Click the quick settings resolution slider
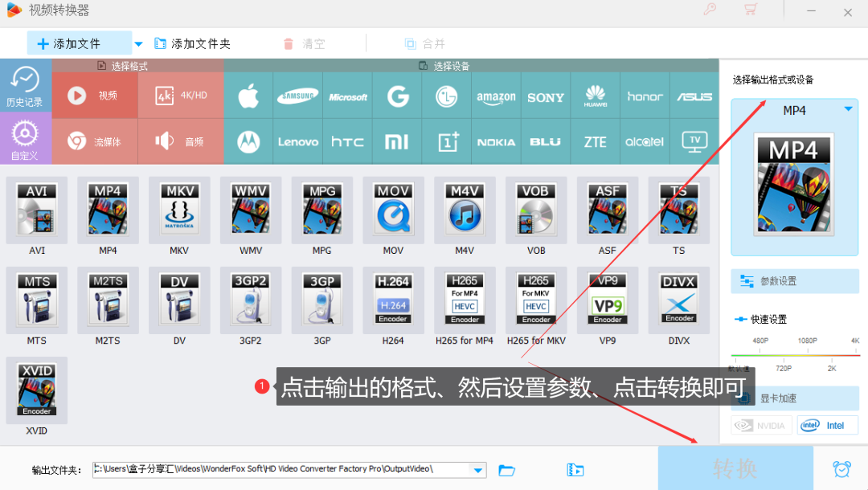The width and height of the screenshot is (868, 490). [x=795, y=355]
